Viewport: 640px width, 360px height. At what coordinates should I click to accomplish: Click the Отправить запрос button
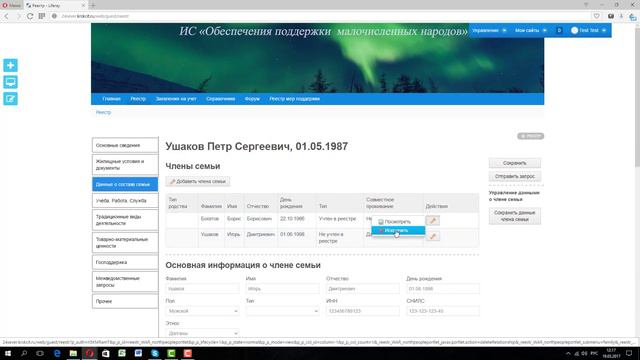point(515,176)
